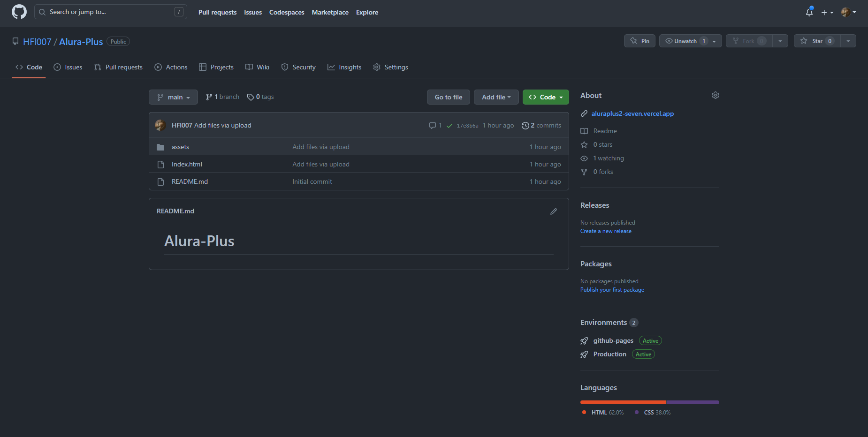Screen dimensions: 868x437
Task: Open the Releases heading link
Action: [x=594, y=205]
